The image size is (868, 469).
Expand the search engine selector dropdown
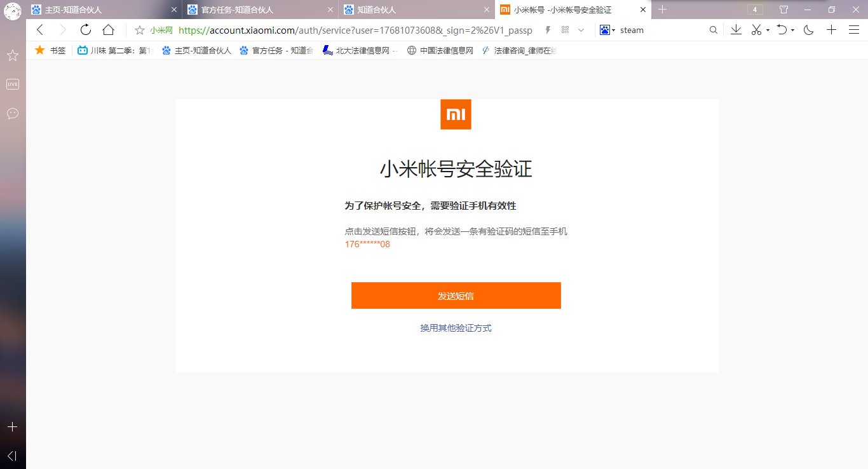point(613,30)
